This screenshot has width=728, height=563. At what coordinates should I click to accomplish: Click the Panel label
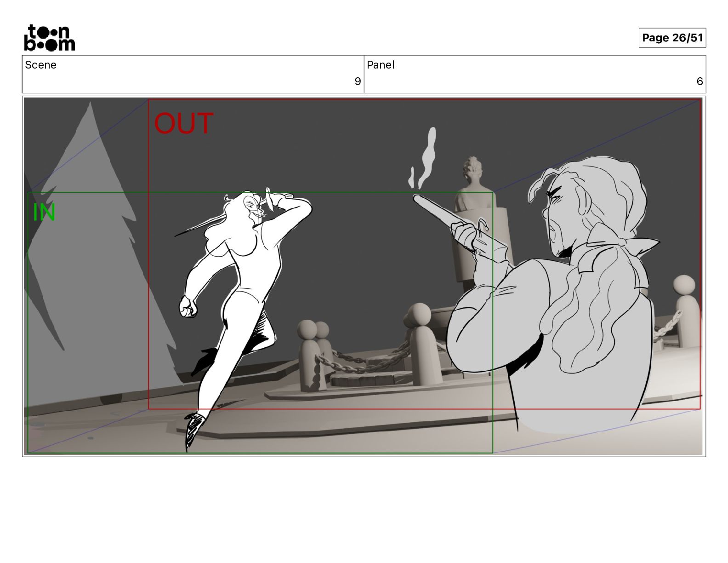[381, 65]
